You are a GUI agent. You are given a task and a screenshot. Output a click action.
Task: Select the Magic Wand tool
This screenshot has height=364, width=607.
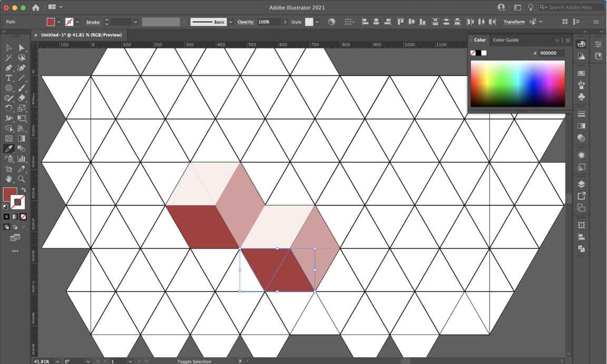[8, 58]
